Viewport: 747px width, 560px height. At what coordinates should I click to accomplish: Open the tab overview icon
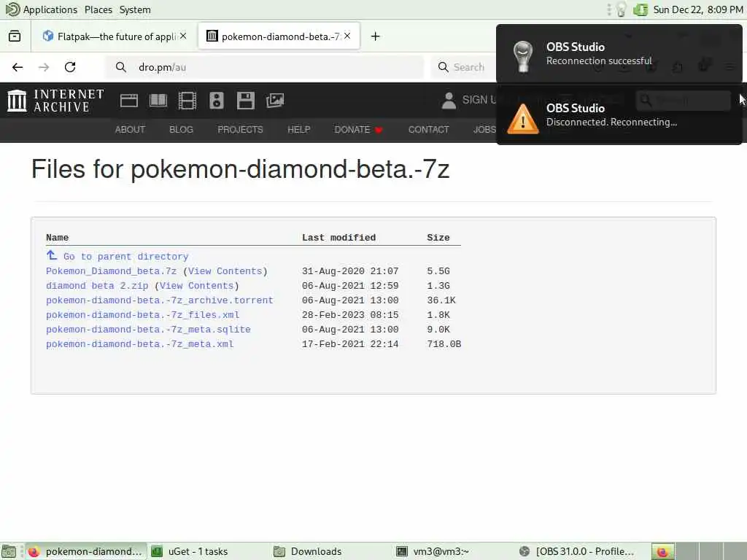(x=15, y=36)
